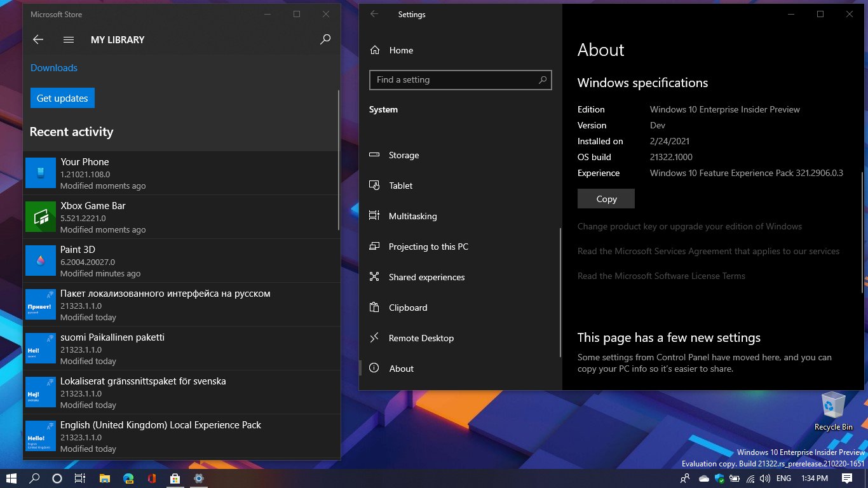Click the Windows 10 Enterprise Insider Preview edition
Screen dimensions: 868x488
coord(725,109)
